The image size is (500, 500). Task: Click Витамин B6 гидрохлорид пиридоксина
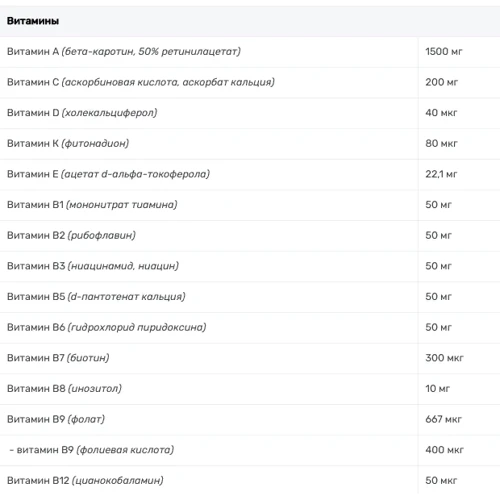click(x=107, y=327)
